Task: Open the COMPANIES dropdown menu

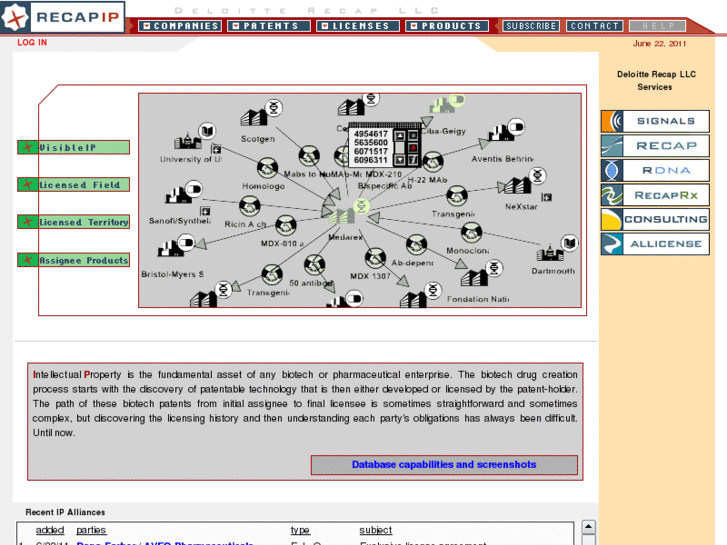Action: point(180,26)
